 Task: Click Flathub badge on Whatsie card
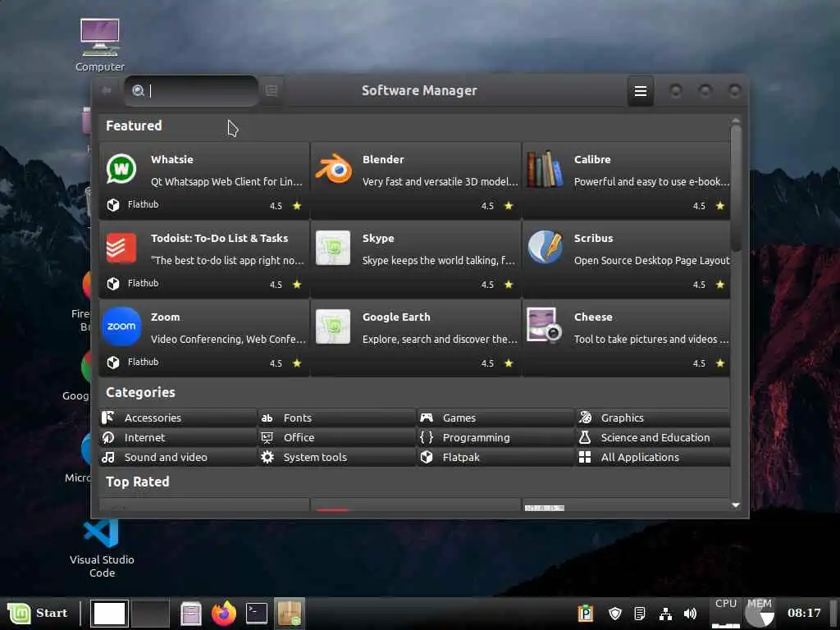[133, 204]
